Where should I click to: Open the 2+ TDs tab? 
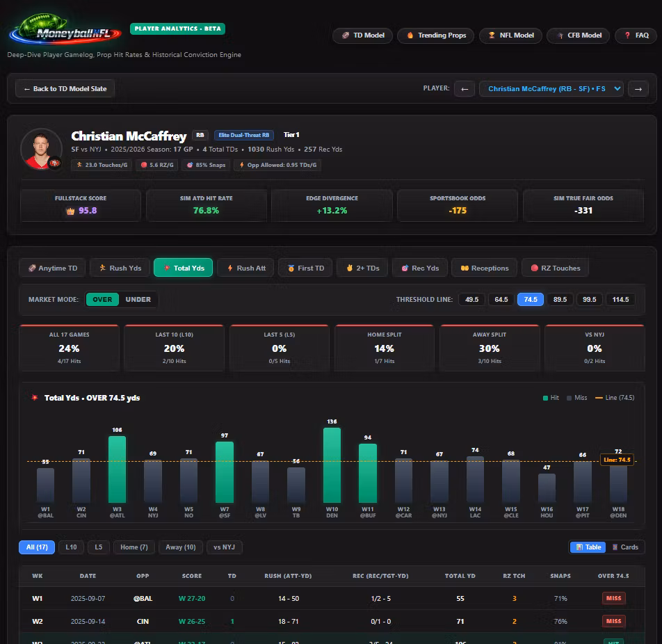(x=362, y=268)
